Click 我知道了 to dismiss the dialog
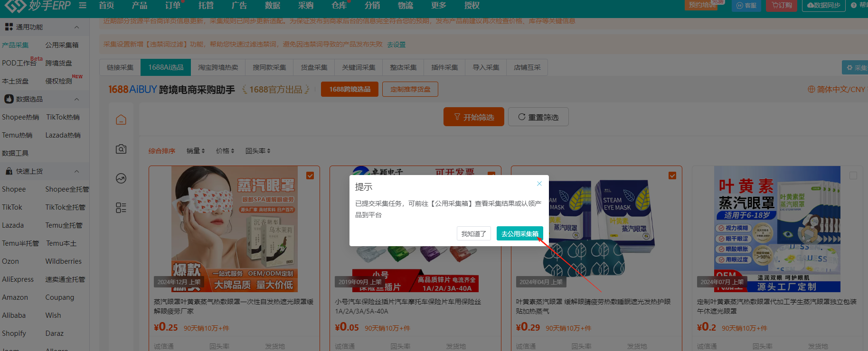Screen dimensions: 868x351 tap(473, 234)
